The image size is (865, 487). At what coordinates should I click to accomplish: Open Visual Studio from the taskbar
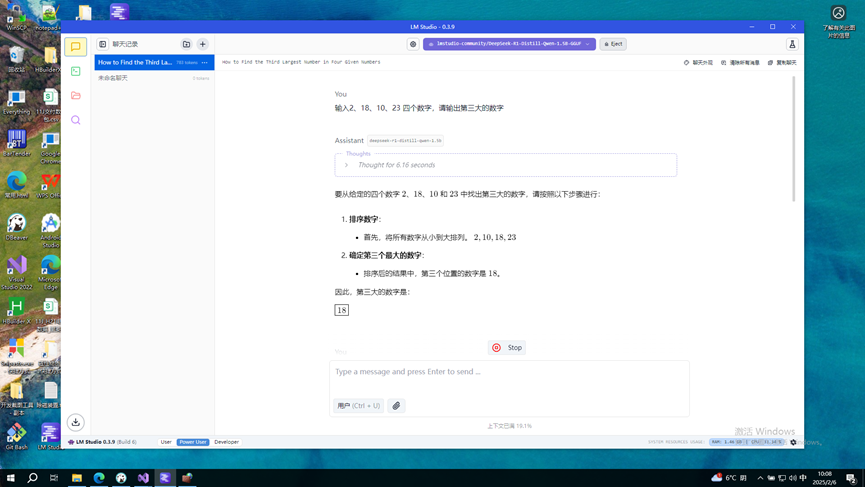143,478
